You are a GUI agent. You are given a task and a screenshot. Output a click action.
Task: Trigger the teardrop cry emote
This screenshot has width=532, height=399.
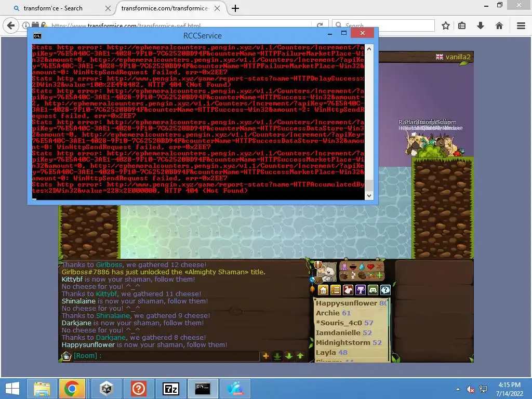[362, 267]
